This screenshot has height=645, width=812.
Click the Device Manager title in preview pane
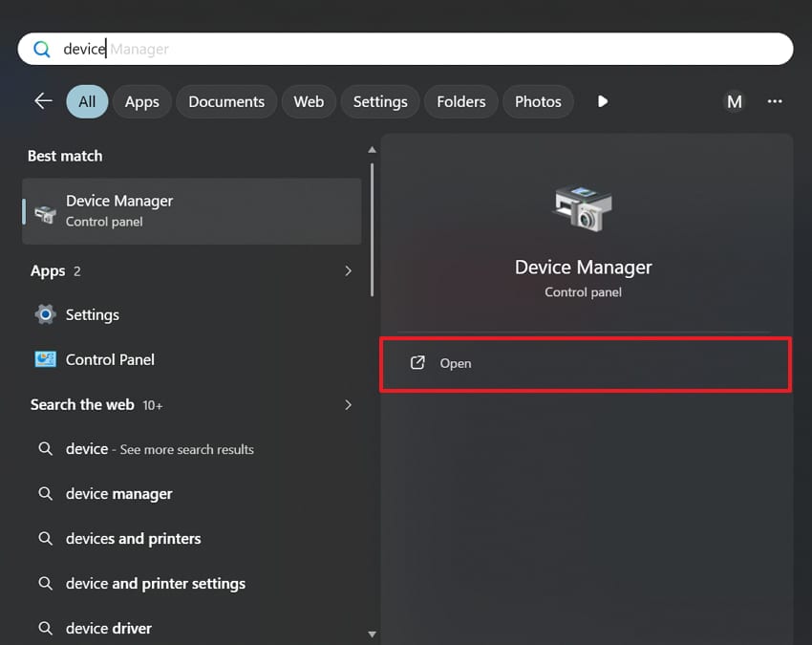pos(583,268)
